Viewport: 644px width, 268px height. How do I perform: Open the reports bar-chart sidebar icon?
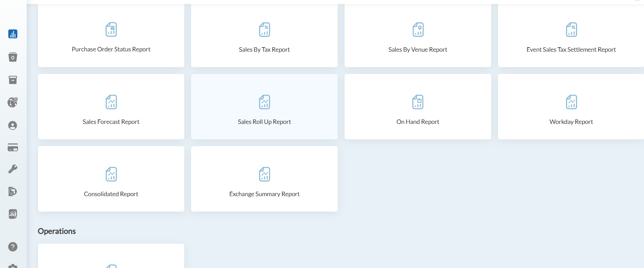click(13, 34)
